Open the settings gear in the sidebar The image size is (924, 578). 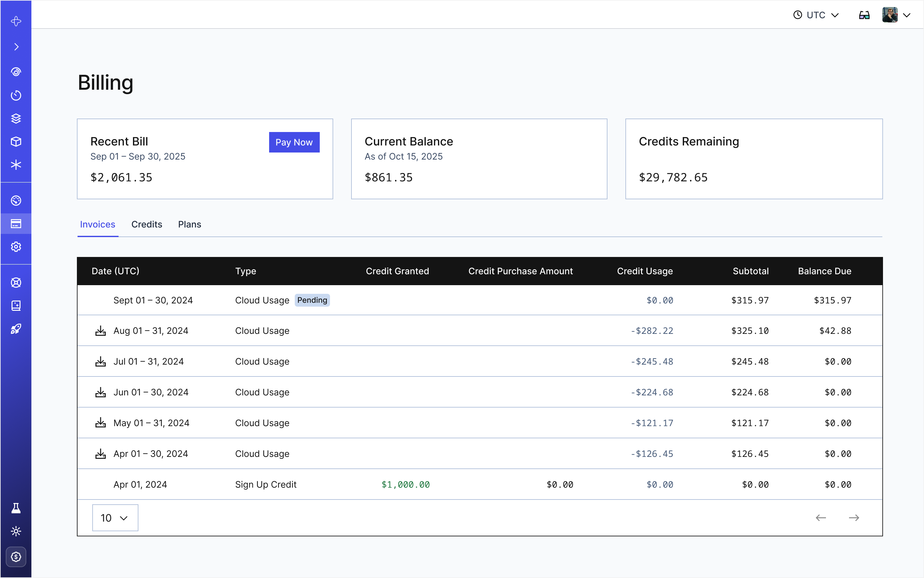[x=16, y=247]
